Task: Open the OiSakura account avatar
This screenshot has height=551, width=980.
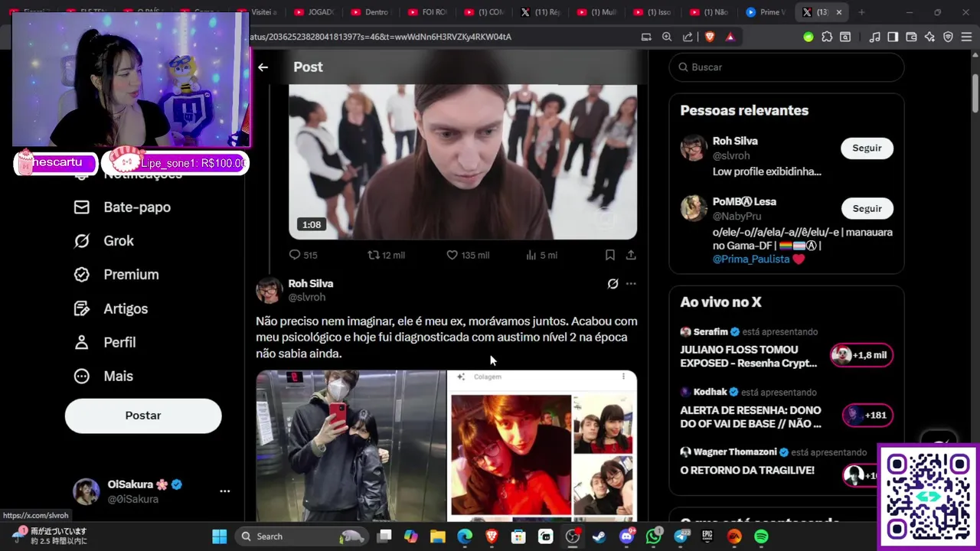Action: click(86, 491)
